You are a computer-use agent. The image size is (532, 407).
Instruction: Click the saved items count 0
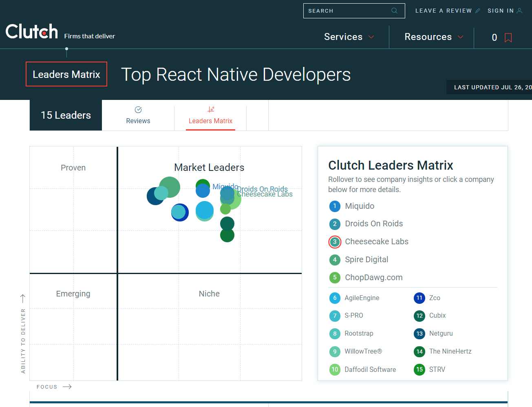click(494, 38)
